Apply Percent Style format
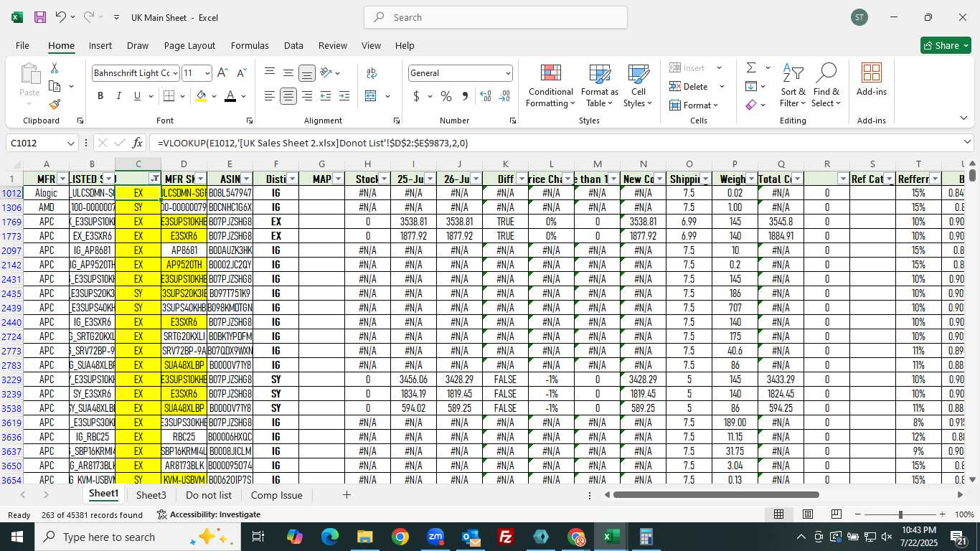Image resolution: width=980 pixels, height=551 pixels. click(x=446, y=96)
